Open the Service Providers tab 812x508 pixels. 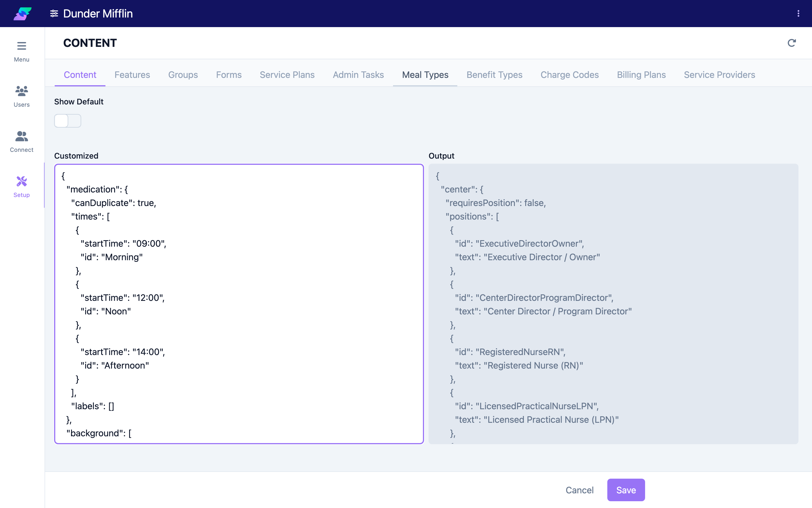pyautogui.click(x=720, y=75)
